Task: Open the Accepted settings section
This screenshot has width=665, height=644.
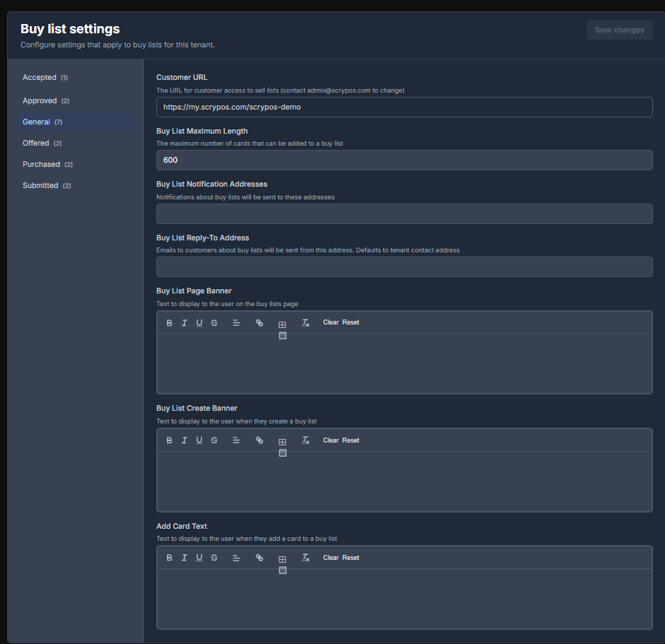Action: (76, 78)
